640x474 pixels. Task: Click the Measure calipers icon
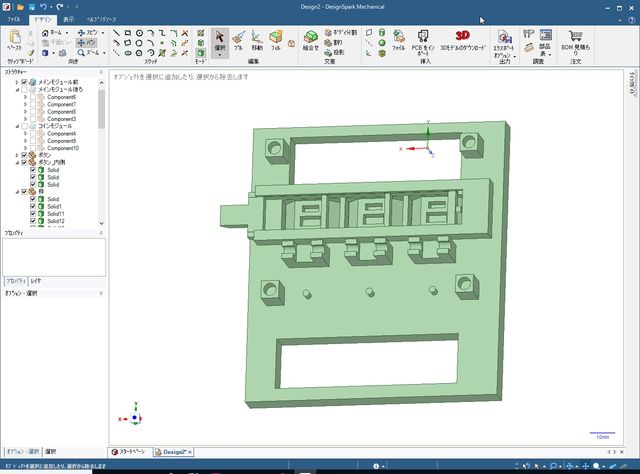tap(529, 33)
